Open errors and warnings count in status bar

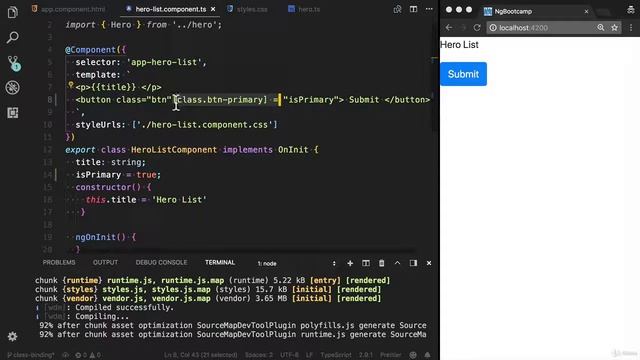coord(88,355)
